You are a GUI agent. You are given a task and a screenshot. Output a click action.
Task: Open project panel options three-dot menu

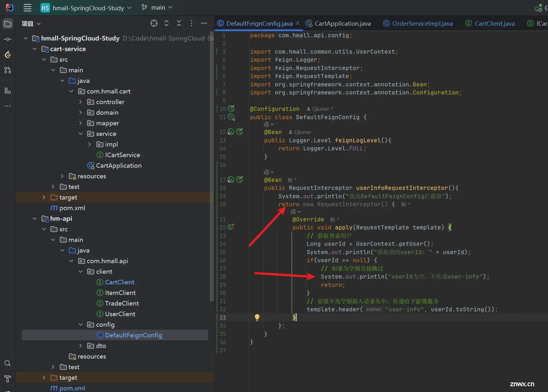click(192, 23)
